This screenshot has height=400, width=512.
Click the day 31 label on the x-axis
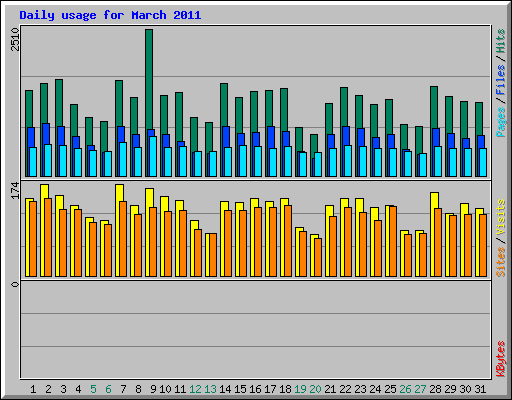(x=480, y=389)
